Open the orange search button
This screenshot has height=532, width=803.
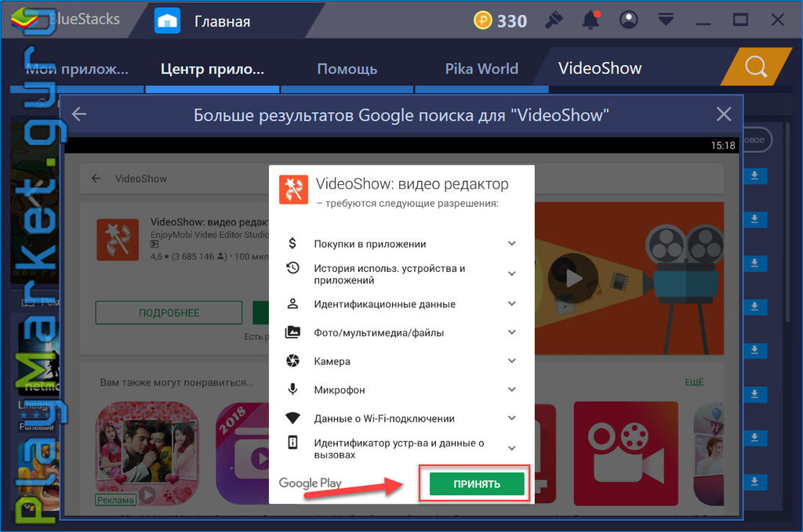tap(756, 67)
